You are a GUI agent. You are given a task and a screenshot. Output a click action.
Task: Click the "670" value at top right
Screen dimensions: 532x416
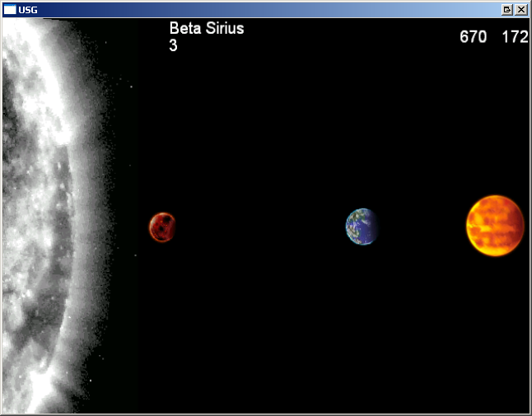tap(473, 36)
